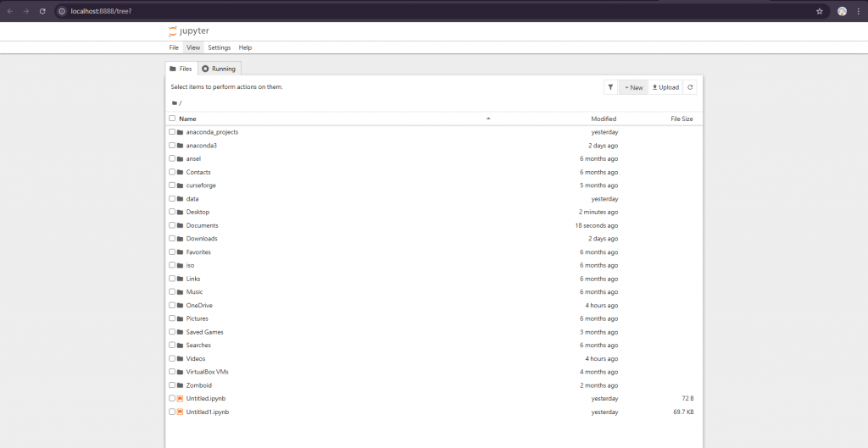Click the Upload button
The image size is (868, 448).
click(x=665, y=87)
